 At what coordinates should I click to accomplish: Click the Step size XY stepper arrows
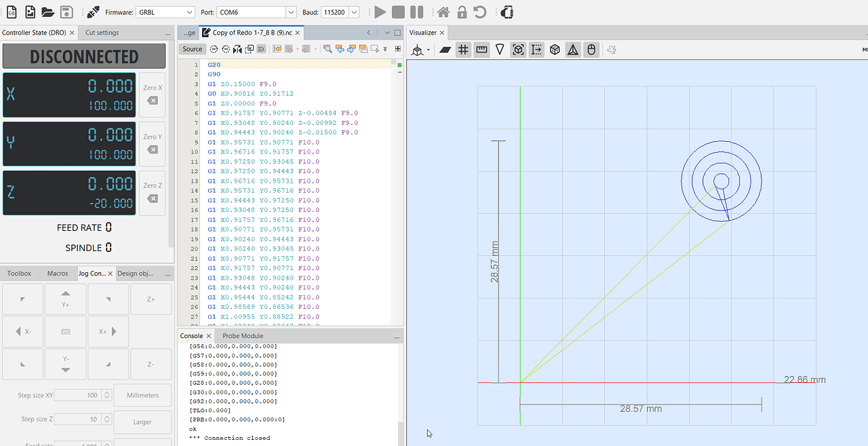coord(106,395)
